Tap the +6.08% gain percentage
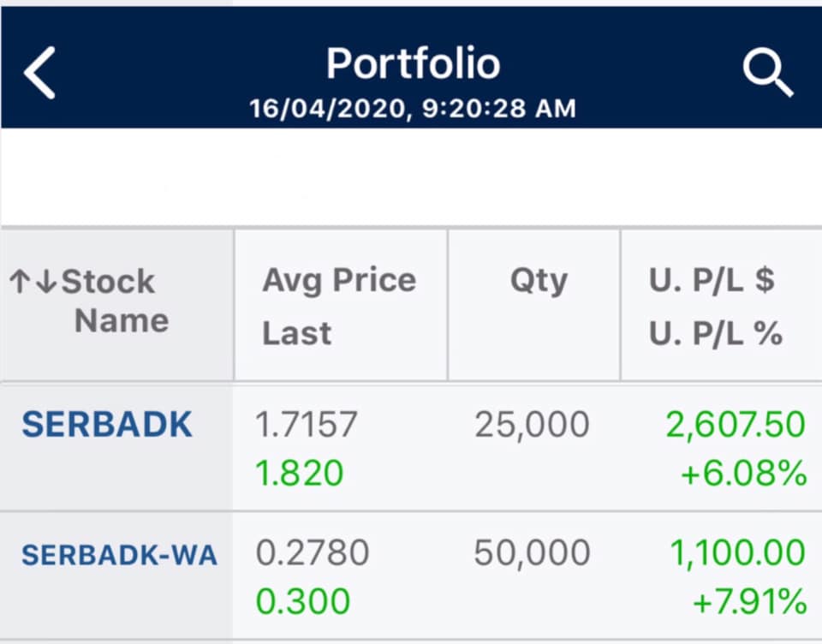Screen dimensions: 822x644 click(743, 473)
